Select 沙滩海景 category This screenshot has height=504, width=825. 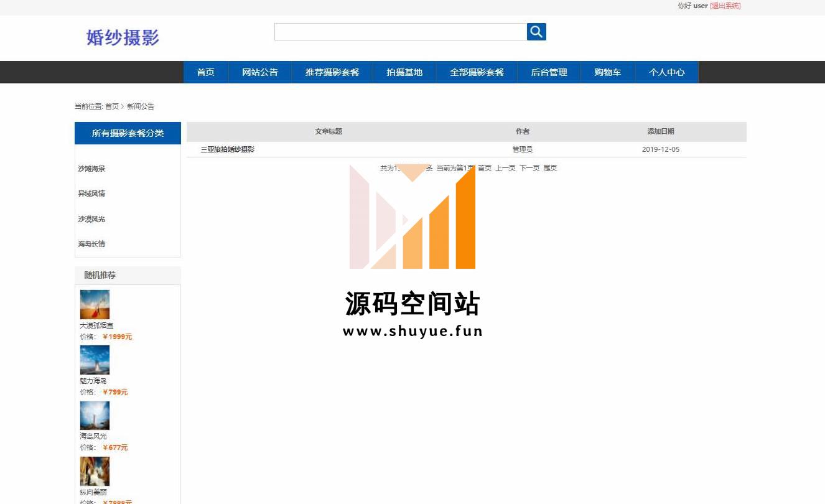[91, 169]
